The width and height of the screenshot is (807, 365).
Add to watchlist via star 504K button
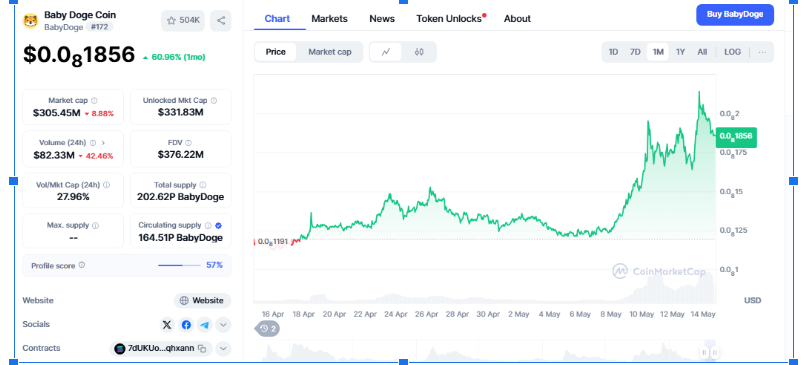[x=183, y=21]
